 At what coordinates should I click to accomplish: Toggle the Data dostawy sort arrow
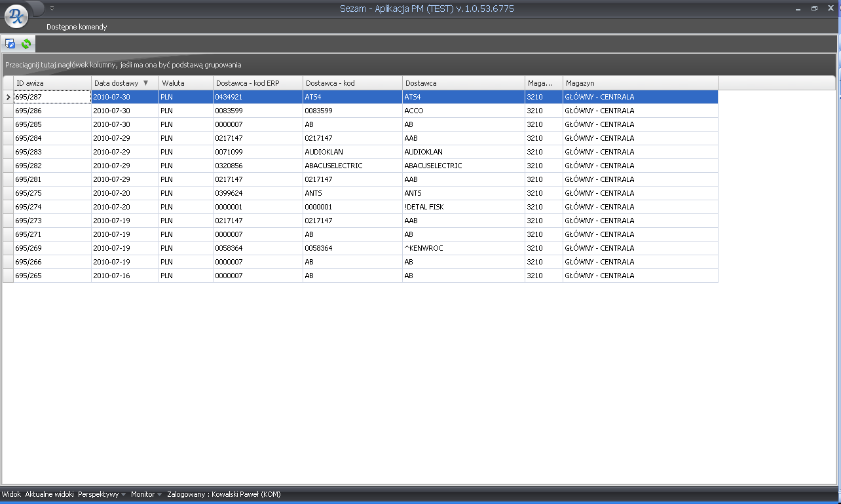146,83
